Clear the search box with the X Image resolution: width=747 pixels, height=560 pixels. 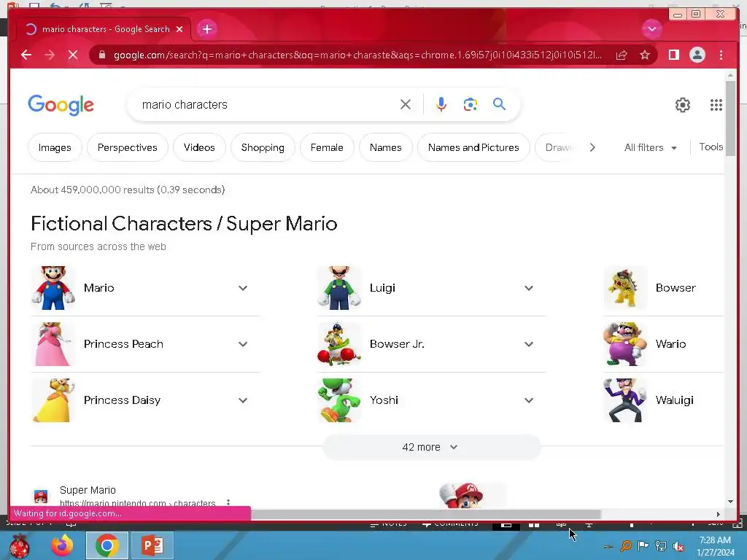[x=406, y=104]
